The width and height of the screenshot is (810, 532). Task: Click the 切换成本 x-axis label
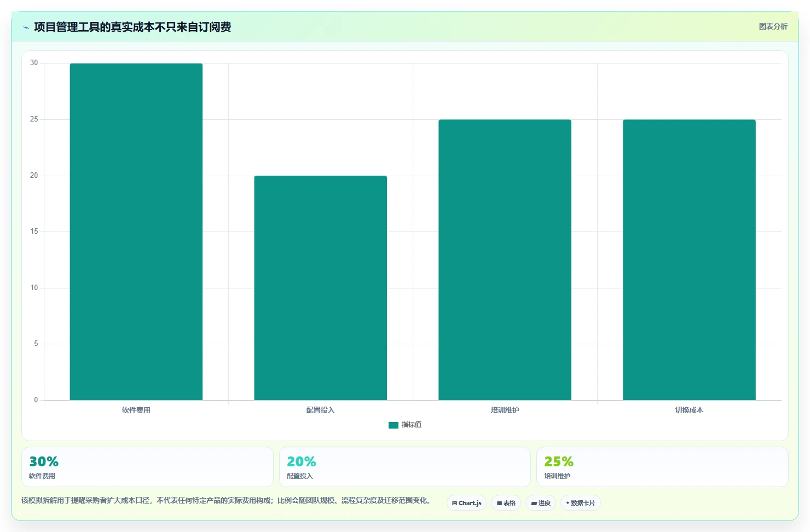689,410
